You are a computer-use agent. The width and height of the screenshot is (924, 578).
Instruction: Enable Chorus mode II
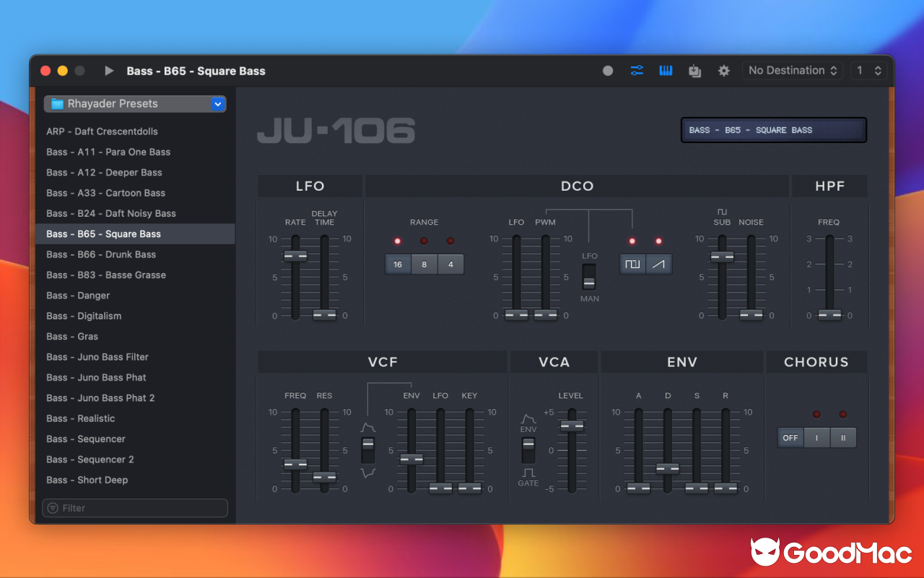tap(843, 437)
